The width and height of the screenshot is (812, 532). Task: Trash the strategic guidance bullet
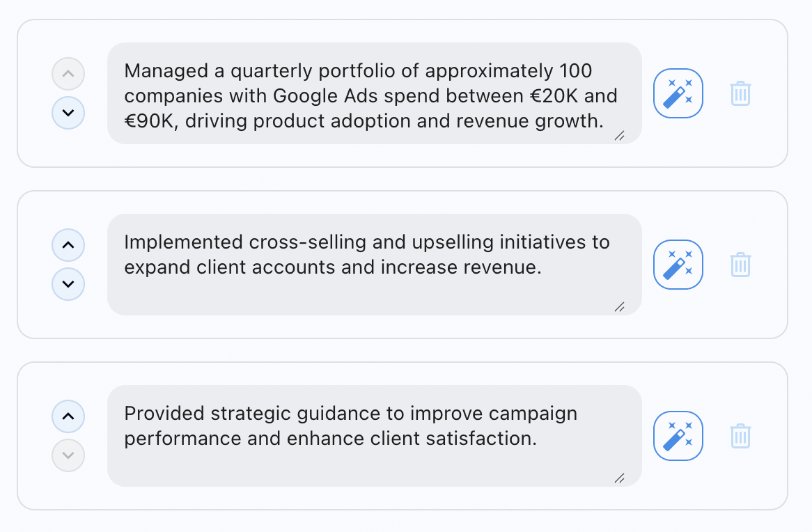point(740,436)
